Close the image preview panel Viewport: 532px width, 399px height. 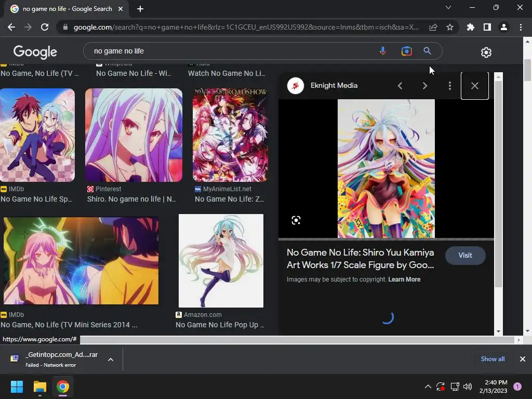click(x=475, y=86)
